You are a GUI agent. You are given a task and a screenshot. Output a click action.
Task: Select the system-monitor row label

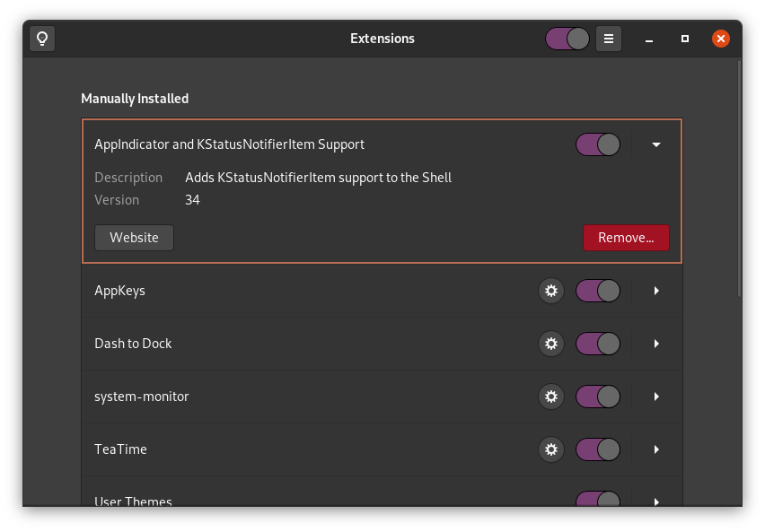[142, 397]
